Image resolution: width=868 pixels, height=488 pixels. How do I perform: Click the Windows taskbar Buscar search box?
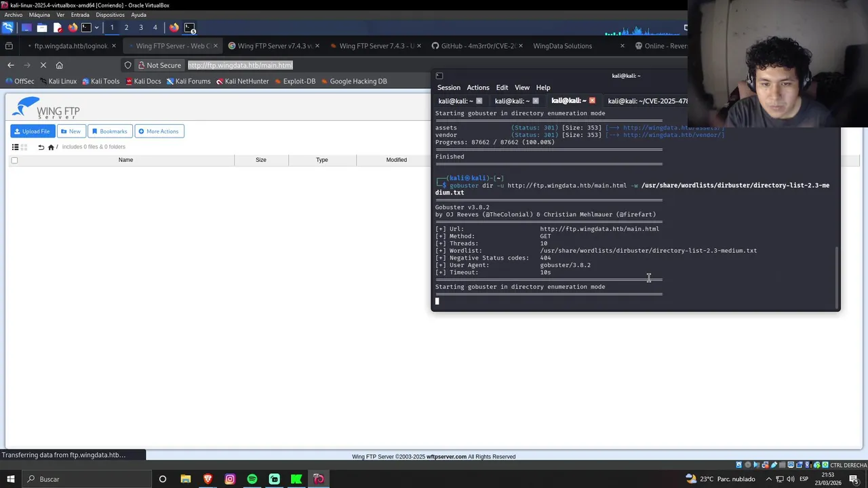point(85,479)
